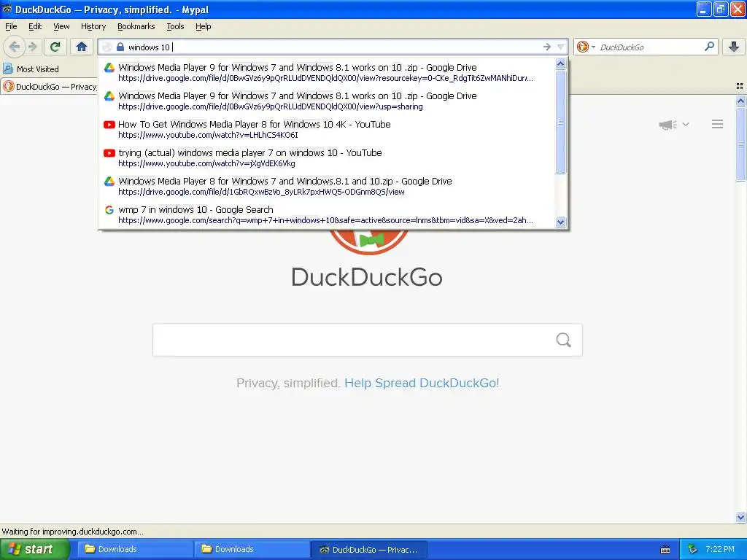Select WMP 9 Google Drive suggestion with usp=sharing URL
Screen dimensions: 747x560
pyautogui.click(x=327, y=101)
